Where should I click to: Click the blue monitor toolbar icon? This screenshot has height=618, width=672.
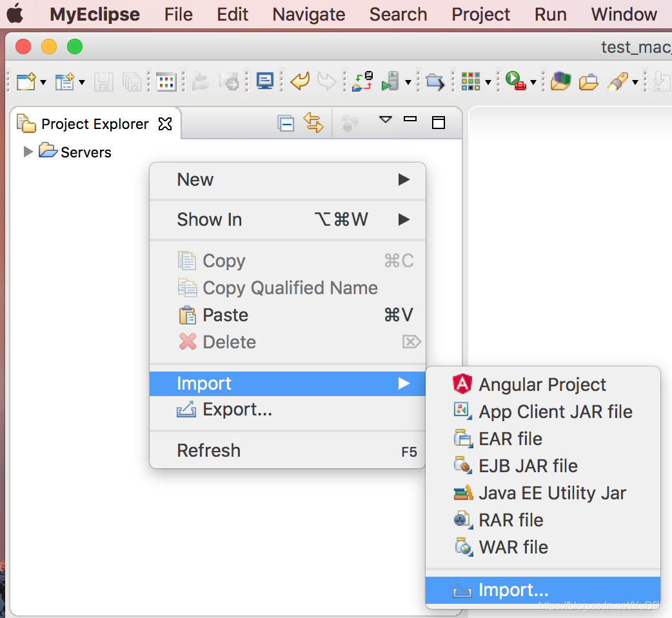point(265,81)
